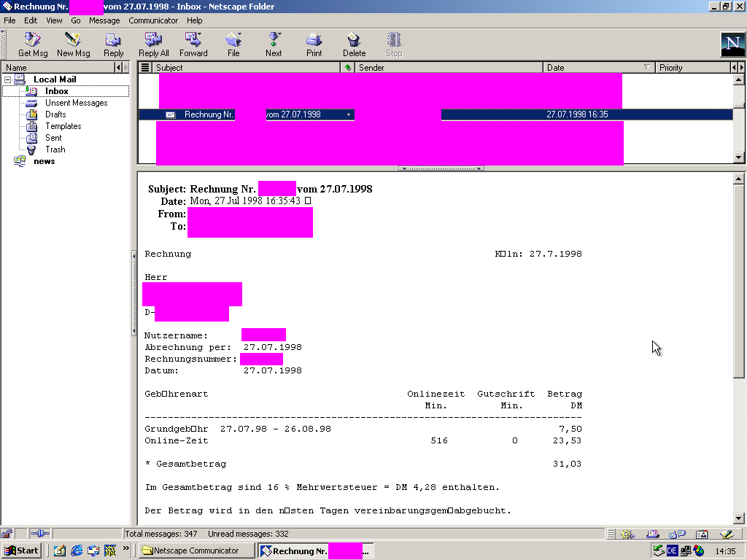Open Mailbox icon in the component bar

pos(652,534)
